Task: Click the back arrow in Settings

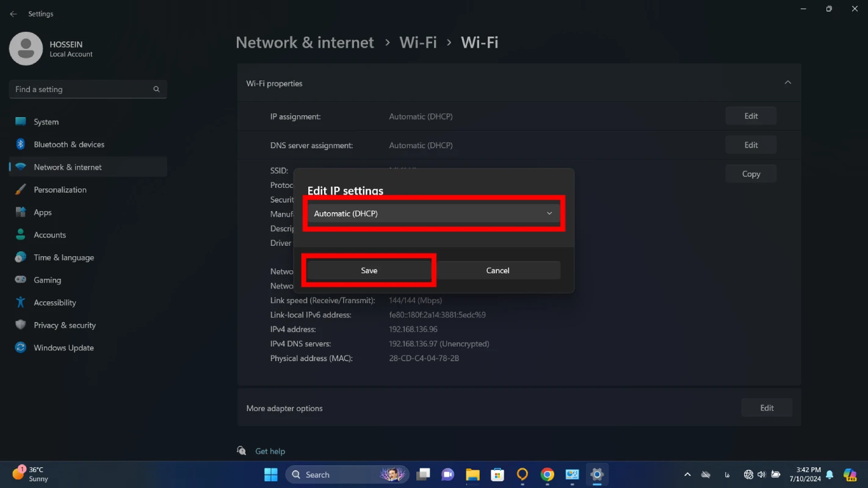Action: 13,14
